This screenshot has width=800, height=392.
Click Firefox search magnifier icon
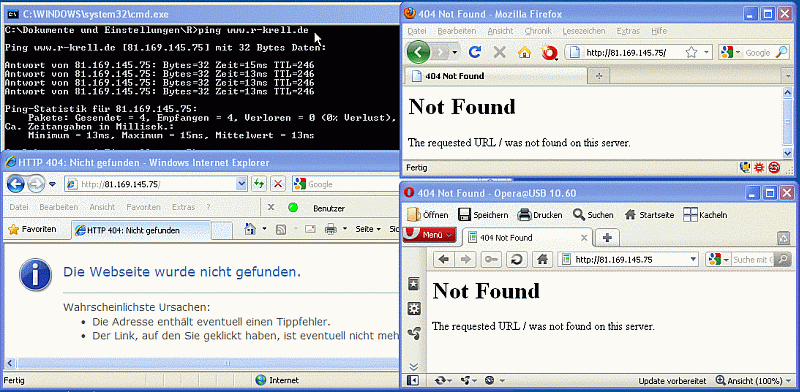(782, 52)
